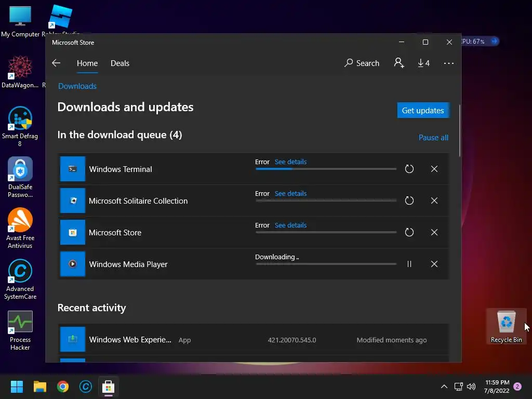Click the Windows Media Player tile icon
The image size is (532, 399).
tap(73, 264)
